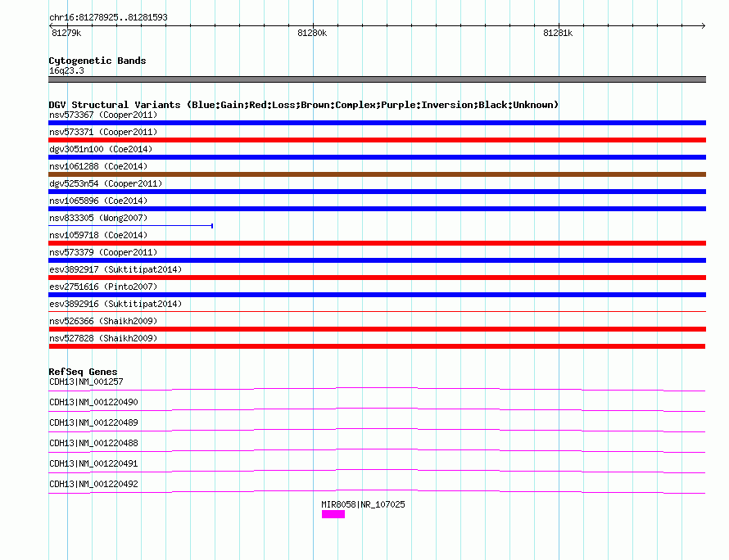Select the blue dgv5253n54 bar
The image size is (729, 560).
[x=377, y=192]
